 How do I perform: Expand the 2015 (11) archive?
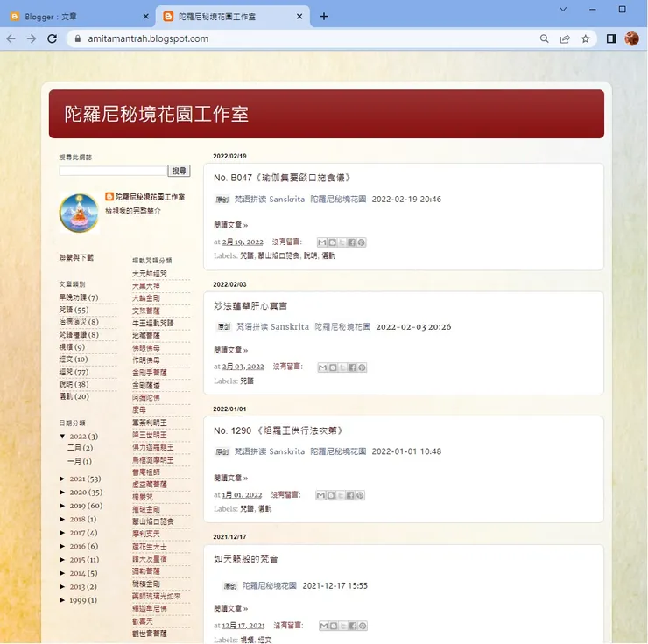[62, 560]
